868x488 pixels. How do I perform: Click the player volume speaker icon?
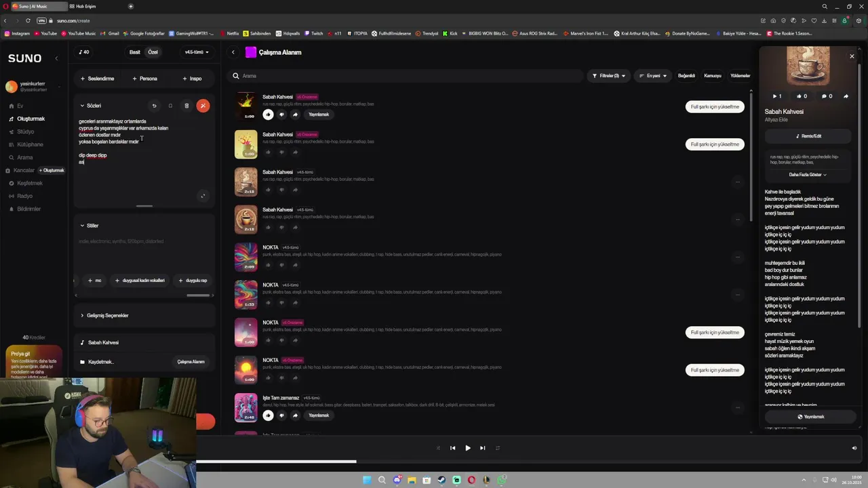854,448
